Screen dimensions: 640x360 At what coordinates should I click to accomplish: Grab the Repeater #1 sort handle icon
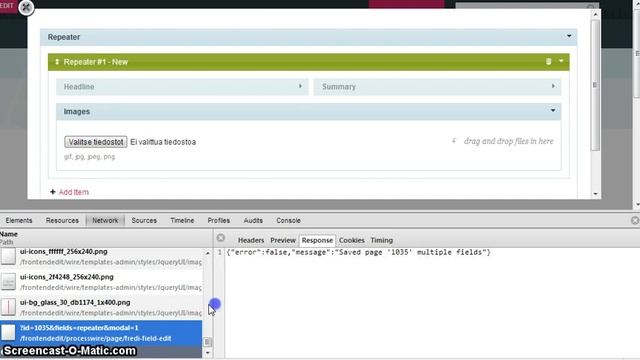[57, 62]
